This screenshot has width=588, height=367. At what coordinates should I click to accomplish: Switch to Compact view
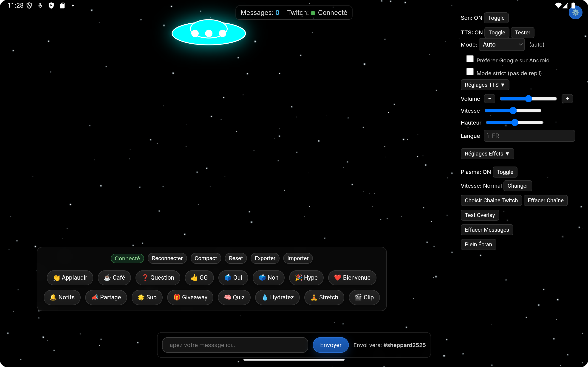pyautogui.click(x=206, y=258)
